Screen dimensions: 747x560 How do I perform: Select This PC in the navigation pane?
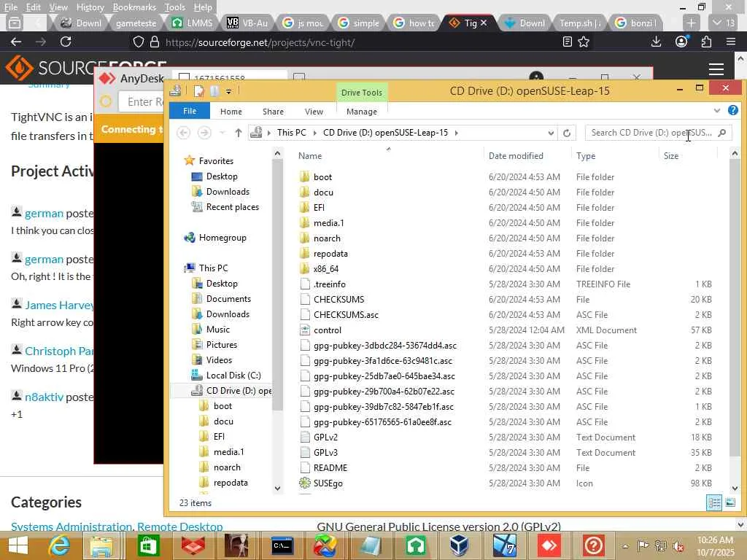coord(213,268)
